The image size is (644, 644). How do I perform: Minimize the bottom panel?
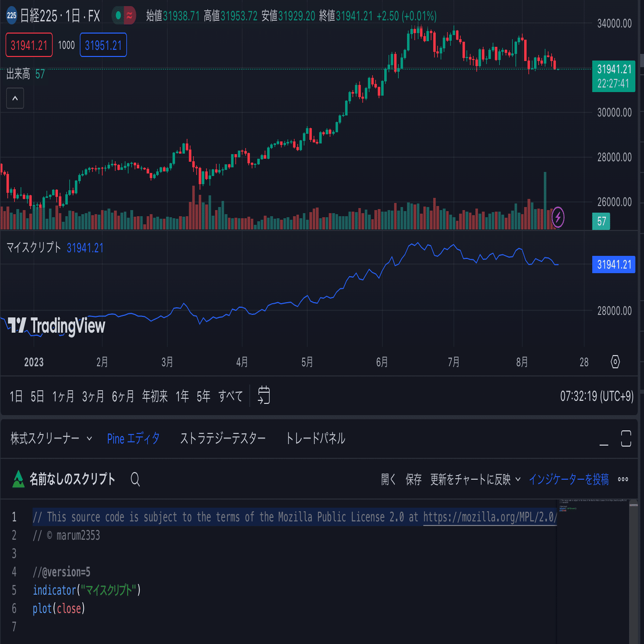(604, 439)
